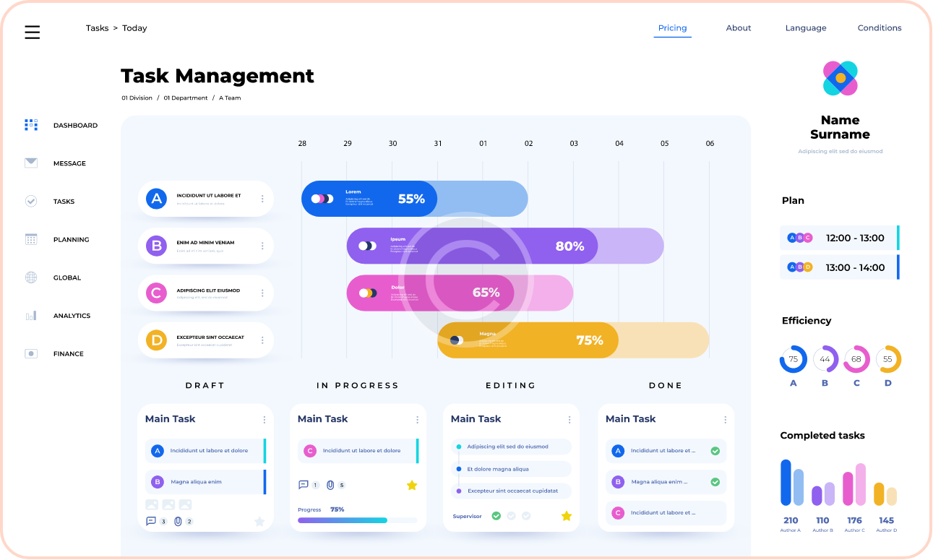
Task: Toggle the switch on the 55% Lorem bar
Action: tap(322, 199)
